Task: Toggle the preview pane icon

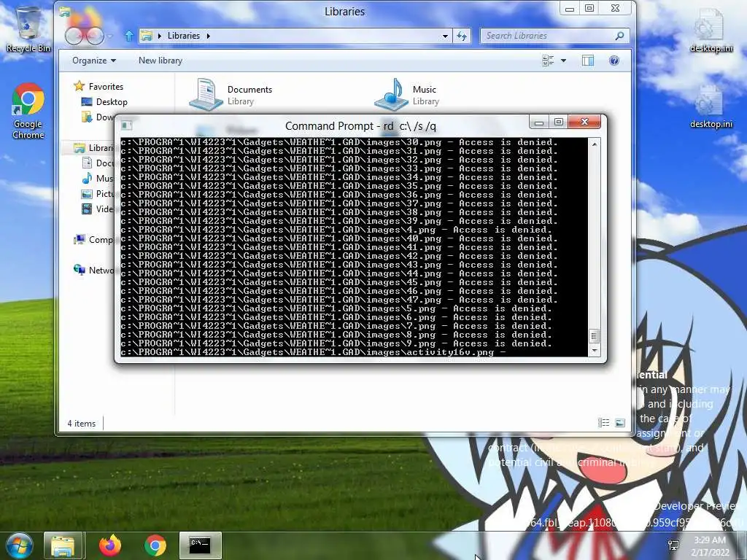Action: [x=588, y=61]
